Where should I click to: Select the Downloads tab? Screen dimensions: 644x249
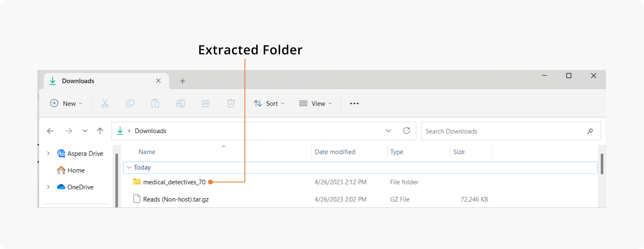tap(107, 81)
